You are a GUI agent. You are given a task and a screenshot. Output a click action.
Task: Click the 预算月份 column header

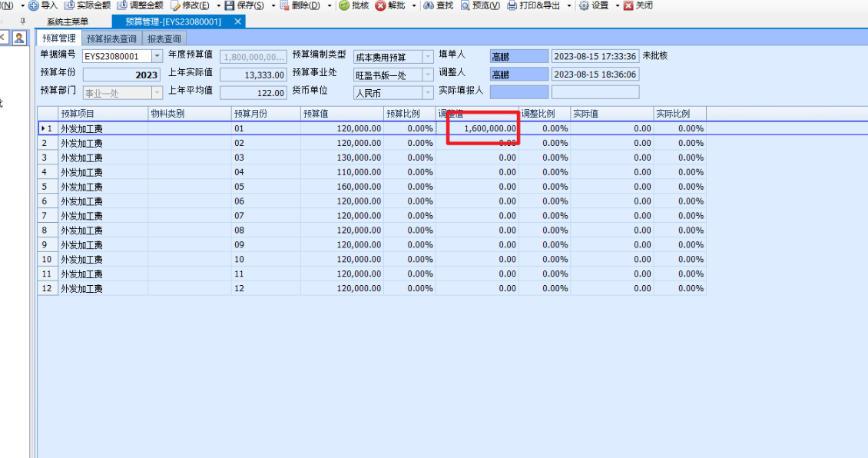(x=267, y=114)
